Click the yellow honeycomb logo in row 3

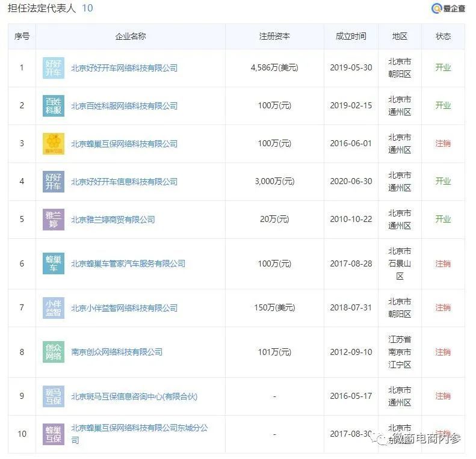click(x=54, y=144)
